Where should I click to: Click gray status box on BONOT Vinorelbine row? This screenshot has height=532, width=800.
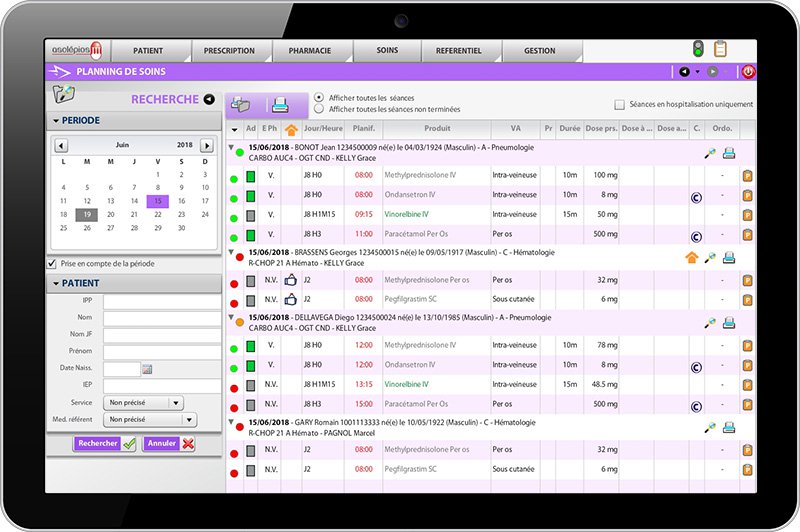pyautogui.click(x=251, y=216)
